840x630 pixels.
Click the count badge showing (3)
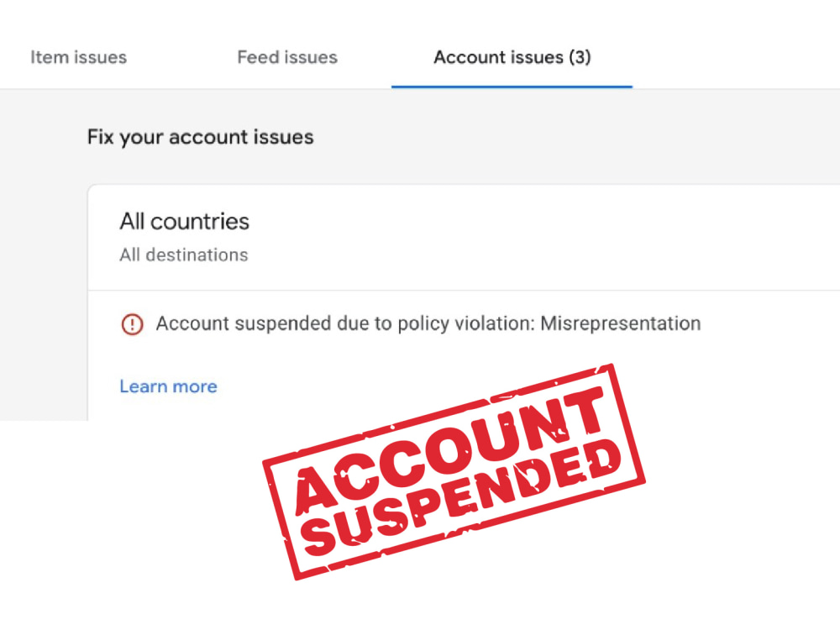(x=581, y=57)
